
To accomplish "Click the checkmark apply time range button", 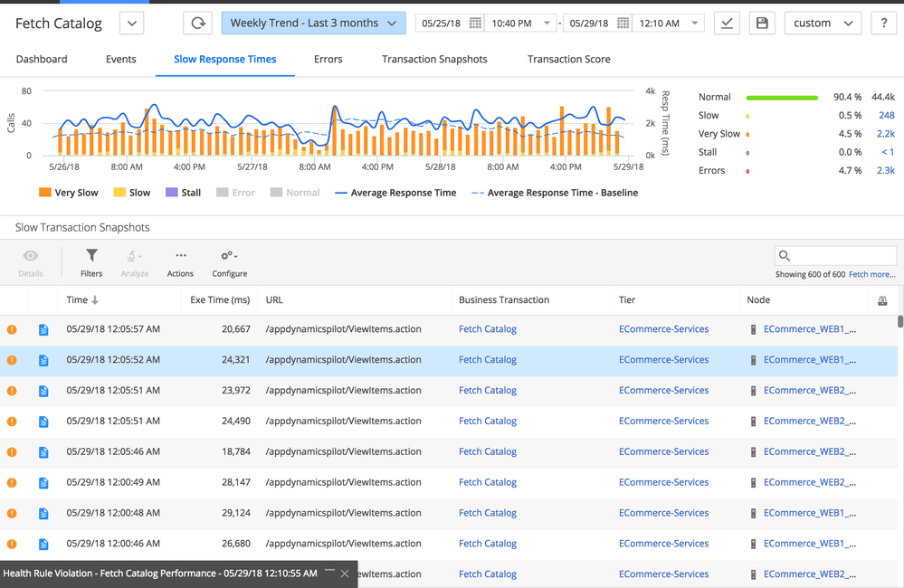I will (x=727, y=23).
